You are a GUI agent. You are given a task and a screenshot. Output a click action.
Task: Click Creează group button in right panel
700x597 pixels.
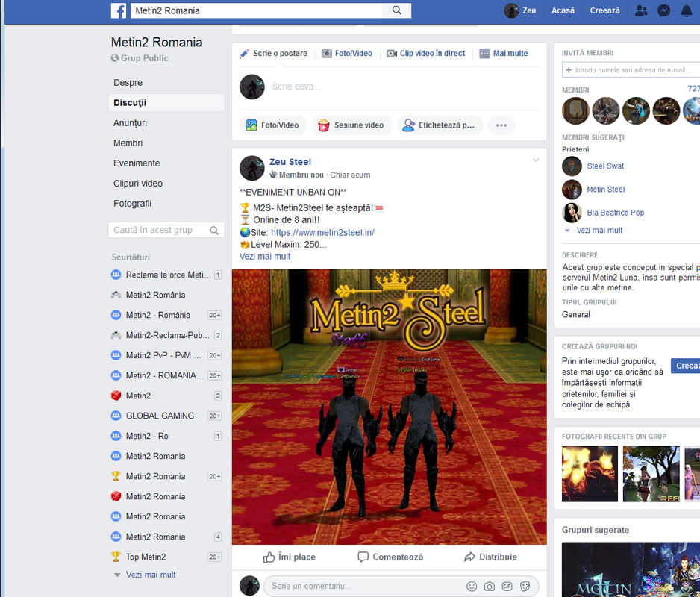[x=686, y=366]
